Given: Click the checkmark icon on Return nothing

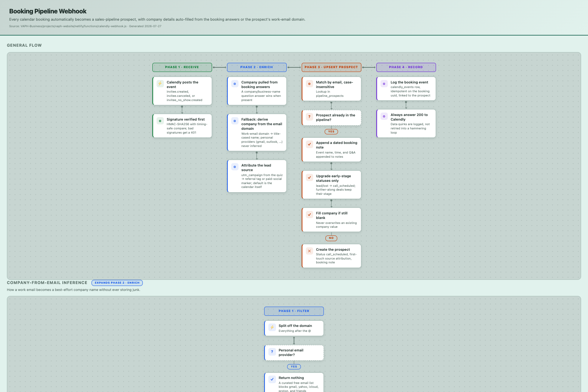Looking at the screenshot, I should (272, 379).
